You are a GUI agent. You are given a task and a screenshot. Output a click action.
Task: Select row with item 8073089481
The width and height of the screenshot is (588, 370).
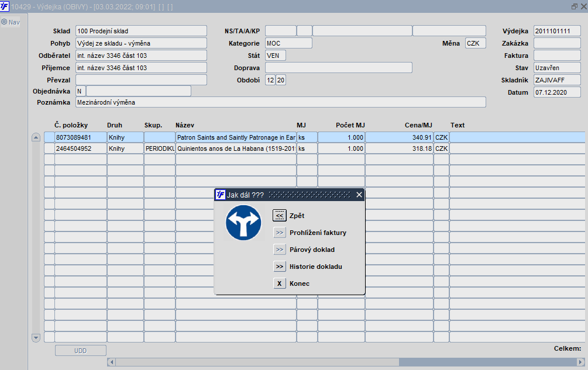[x=81, y=137]
